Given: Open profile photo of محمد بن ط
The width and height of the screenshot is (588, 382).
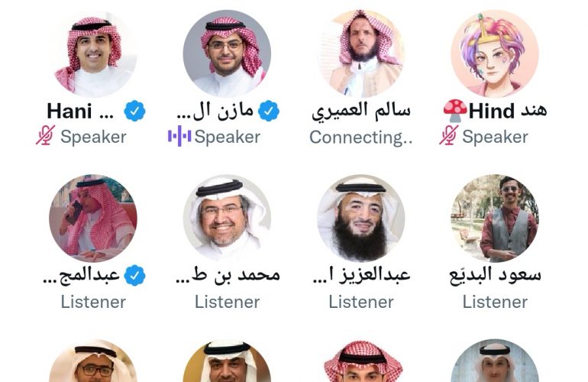Looking at the screenshot, I should click(227, 219).
